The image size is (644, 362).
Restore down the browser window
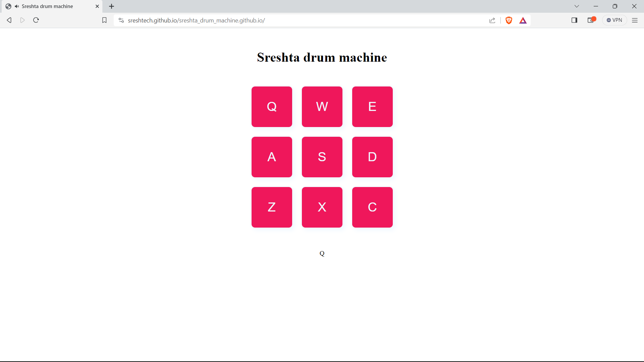pyautogui.click(x=615, y=6)
